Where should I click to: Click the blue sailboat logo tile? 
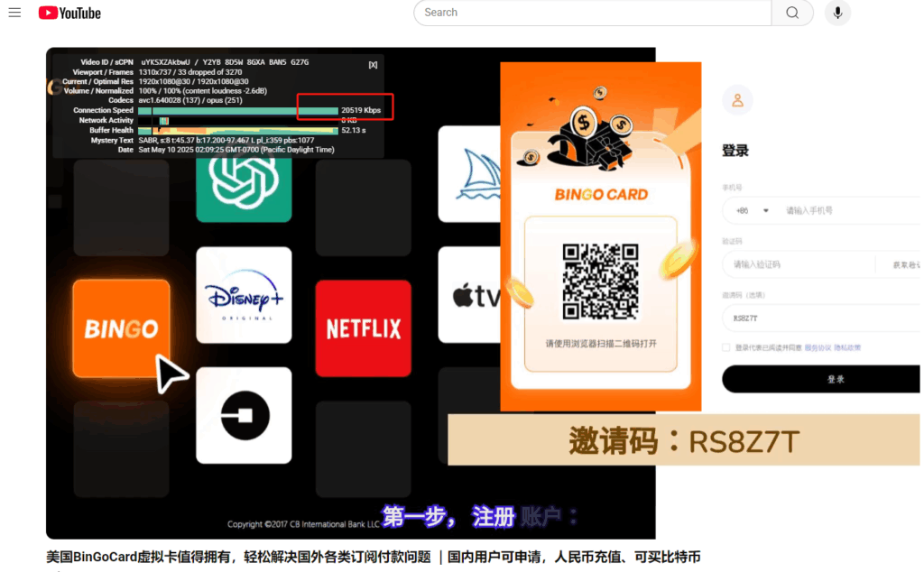(469, 174)
